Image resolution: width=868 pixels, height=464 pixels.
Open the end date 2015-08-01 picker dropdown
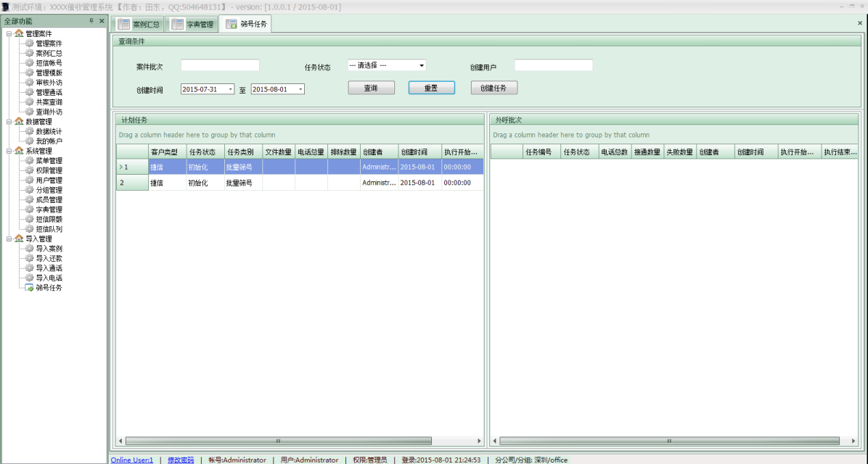coord(300,89)
